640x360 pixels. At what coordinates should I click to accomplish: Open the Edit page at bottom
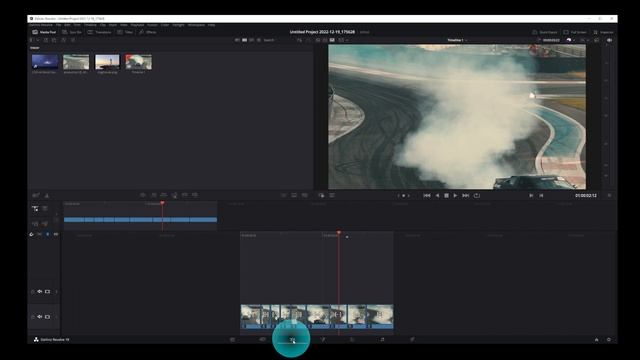292,340
